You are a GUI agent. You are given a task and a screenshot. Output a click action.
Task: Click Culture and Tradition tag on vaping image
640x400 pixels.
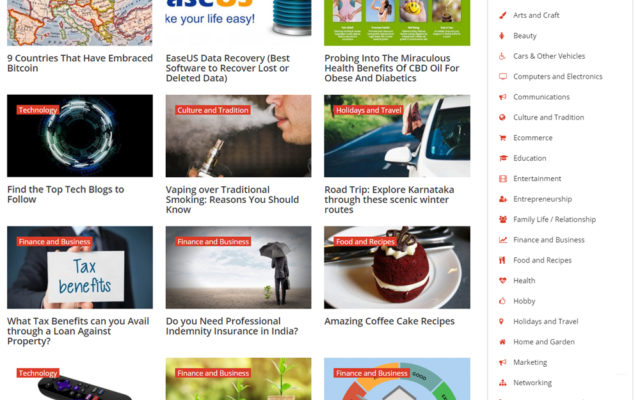pyautogui.click(x=213, y=110)
